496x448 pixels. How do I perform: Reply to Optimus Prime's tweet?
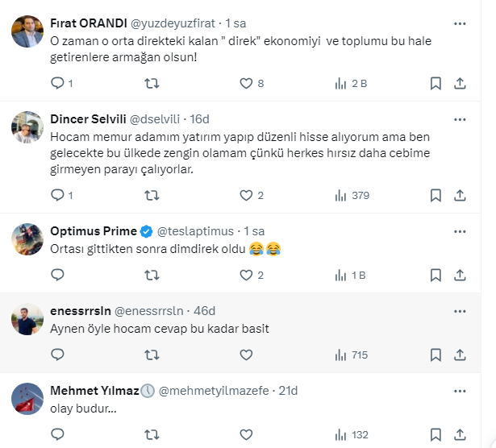click(x=57, y=275)
